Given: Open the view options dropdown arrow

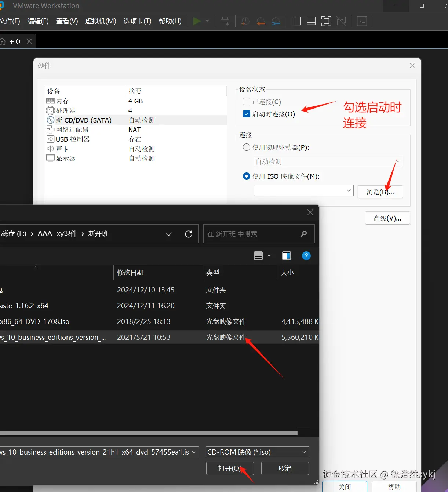Looking at the screenshot, I should 269,256.
